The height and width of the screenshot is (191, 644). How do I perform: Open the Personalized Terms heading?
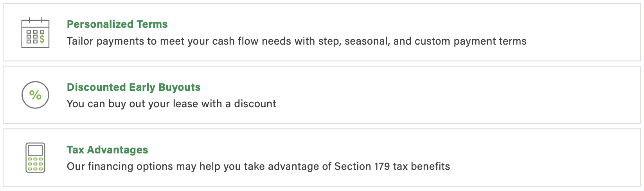coord(117,24)
